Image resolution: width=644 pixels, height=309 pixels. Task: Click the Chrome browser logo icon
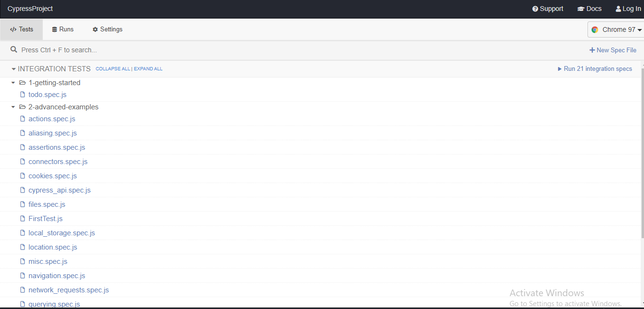point(595,29)
